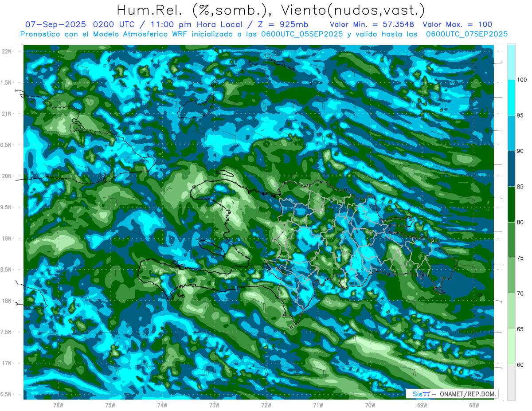Pick the green legend band between 75 and 80
Viewport: 532px width, 411px height.
click(511, 240)
